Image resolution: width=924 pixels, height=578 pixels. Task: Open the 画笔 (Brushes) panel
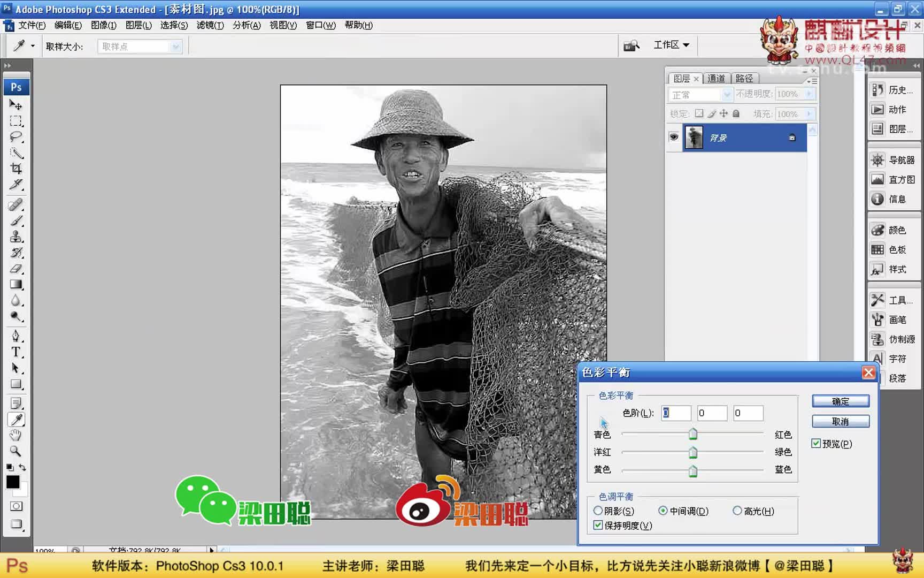click(x=893, y=320)
